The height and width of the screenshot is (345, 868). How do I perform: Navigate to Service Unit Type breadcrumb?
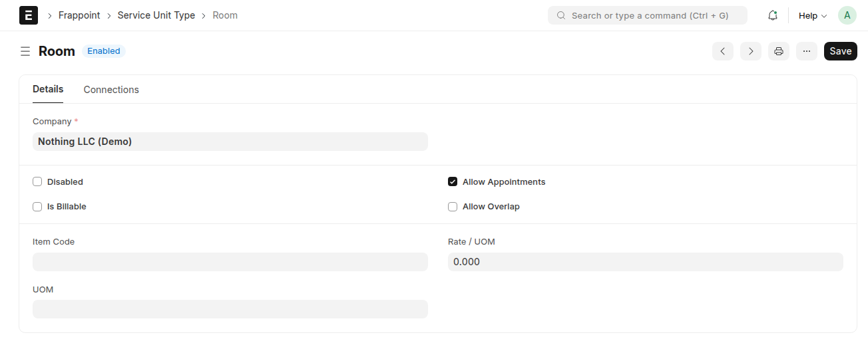156,15
